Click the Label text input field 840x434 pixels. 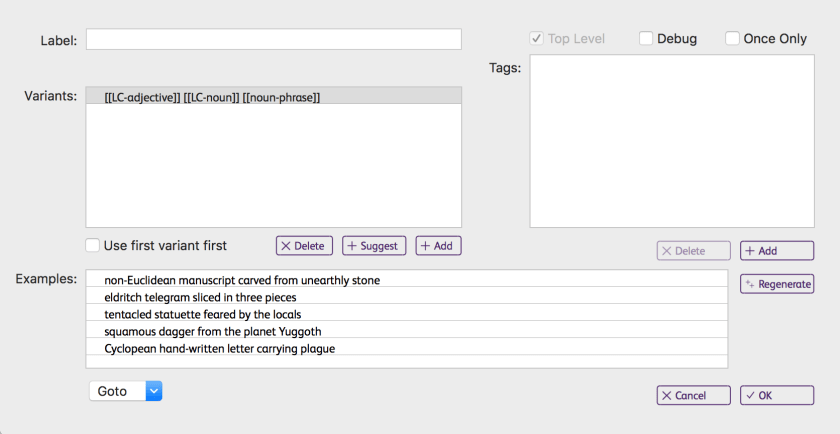(x=273, y=39)
